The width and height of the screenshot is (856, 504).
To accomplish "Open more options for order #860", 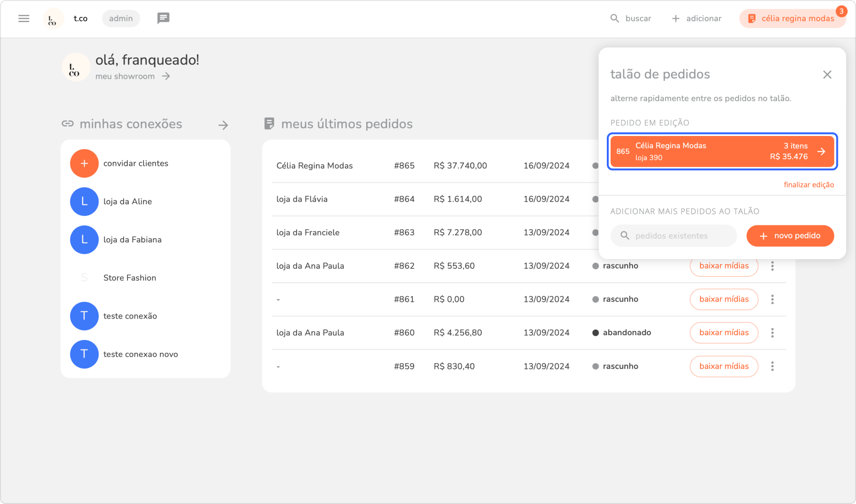I will (772, 333).
